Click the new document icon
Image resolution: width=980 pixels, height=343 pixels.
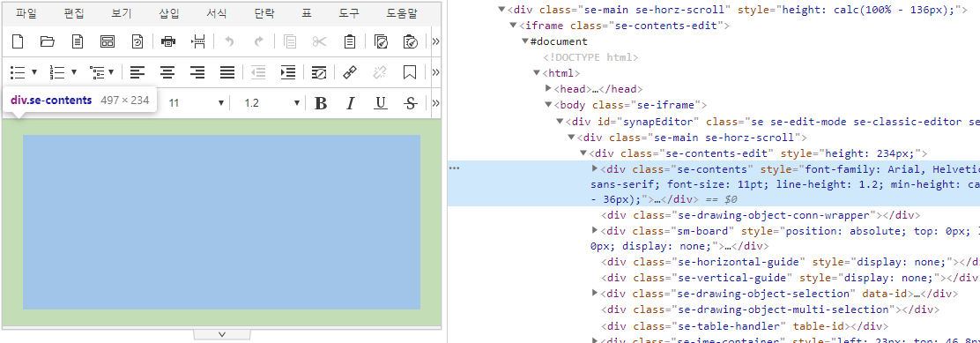19,41
